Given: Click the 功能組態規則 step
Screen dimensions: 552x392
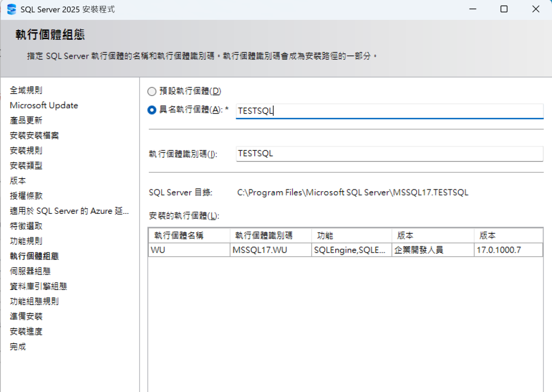Looking at the screenshot, I should pos(34,302).
